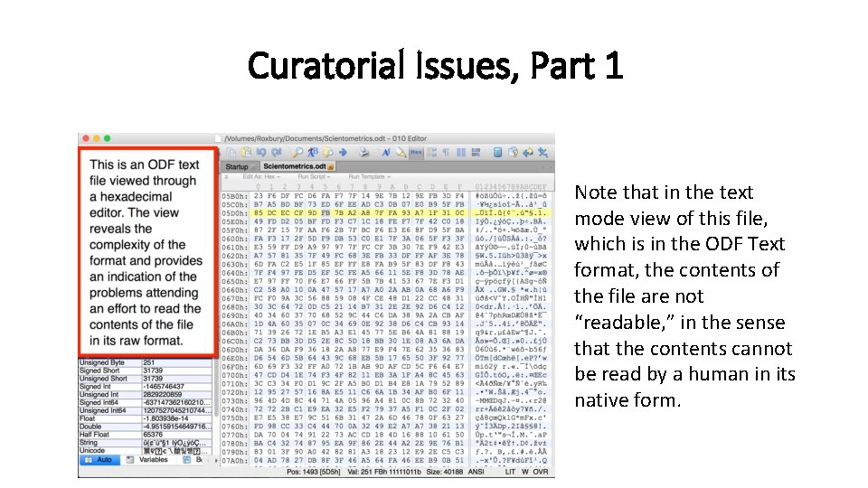Image resolution: width=868 pixels, height=488 pixels.
Task: Select the Signed Short row value 31739
Action: 177,371
